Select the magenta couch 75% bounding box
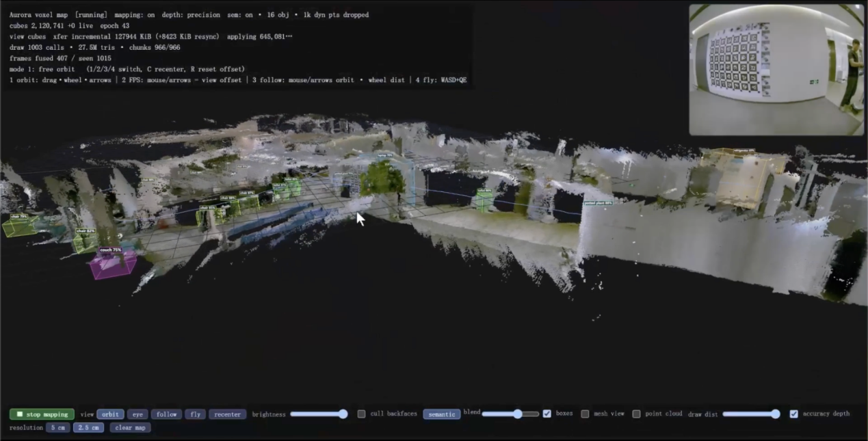The image size is (868, 441). pyautogui.click(x=114, y=265)
